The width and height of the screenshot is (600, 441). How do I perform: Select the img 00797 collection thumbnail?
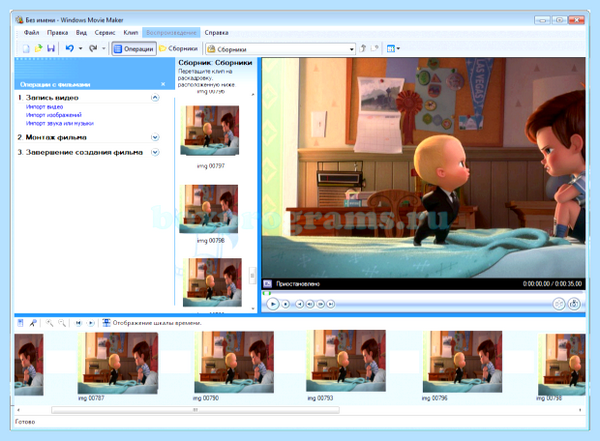point(209,131)
